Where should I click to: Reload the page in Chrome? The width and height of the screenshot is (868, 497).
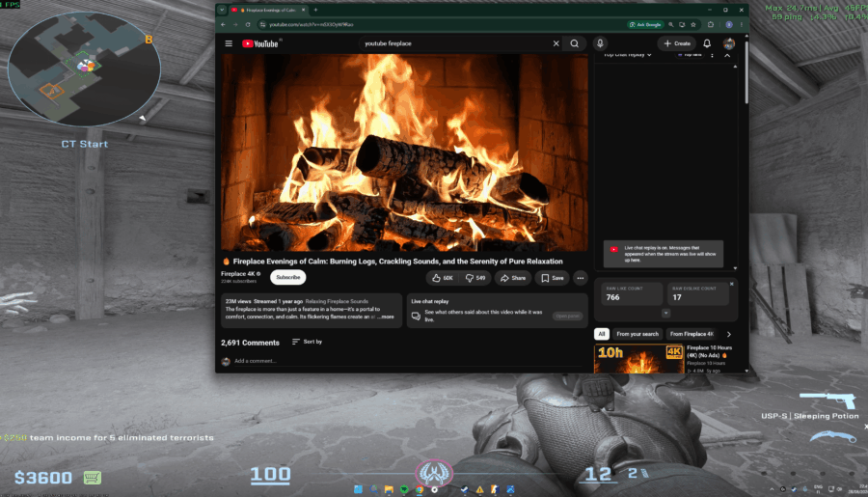pos(248,24)
